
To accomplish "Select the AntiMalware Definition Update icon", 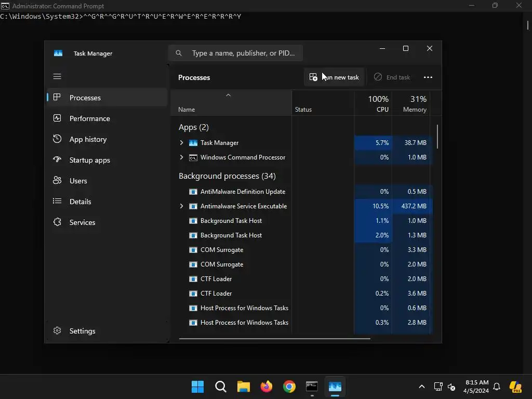I will [x=193, y=192].
